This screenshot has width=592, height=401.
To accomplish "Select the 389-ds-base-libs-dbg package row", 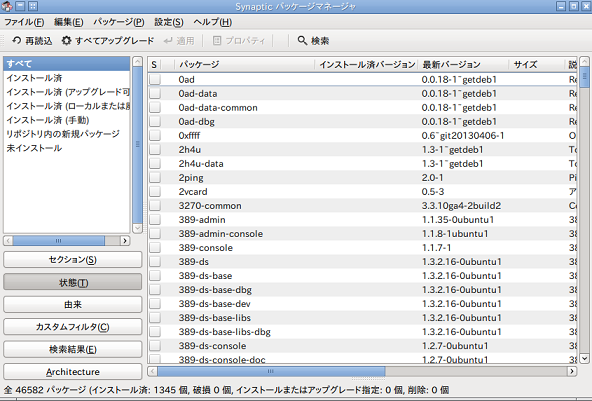I will (362, 332).
